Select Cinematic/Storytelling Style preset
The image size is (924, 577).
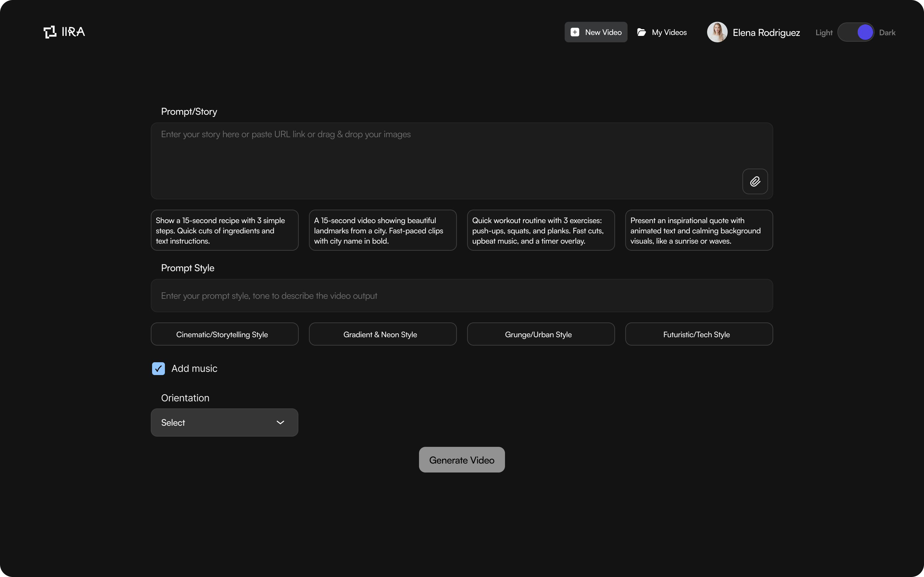(x=225, y=334)
